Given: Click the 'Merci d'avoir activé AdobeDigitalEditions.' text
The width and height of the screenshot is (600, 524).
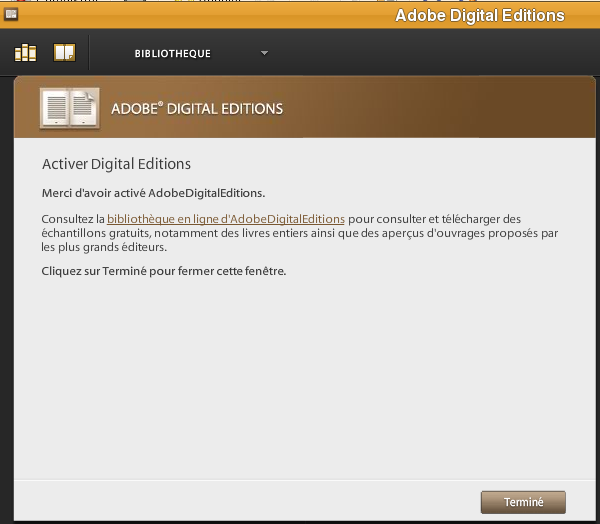Looking at the screenshot, I should pyautogui.click(x=153, y=193).
